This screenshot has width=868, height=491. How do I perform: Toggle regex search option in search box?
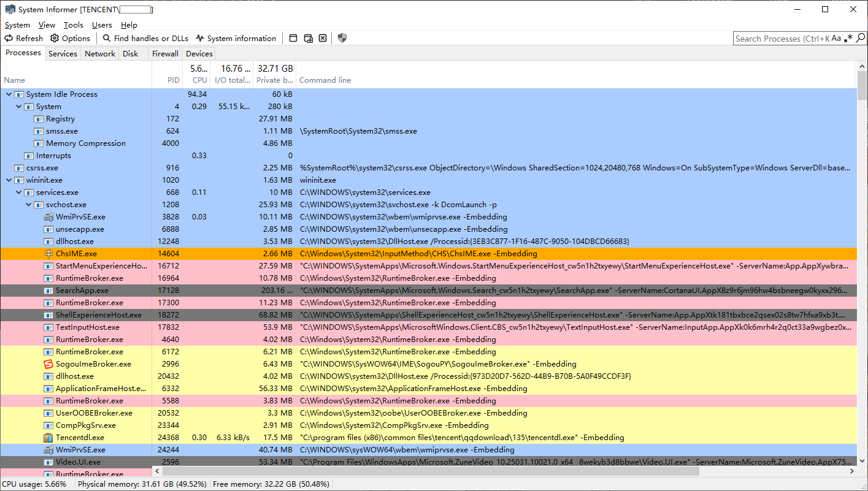(848, 38)
